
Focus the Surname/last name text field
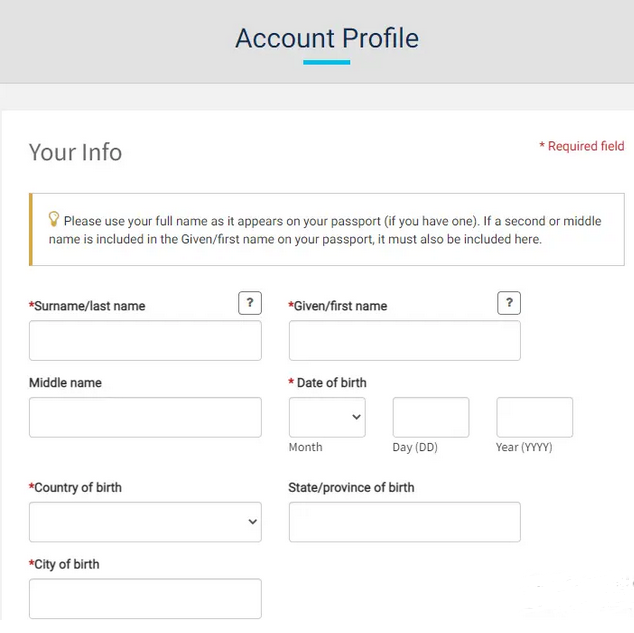(145, 341)
